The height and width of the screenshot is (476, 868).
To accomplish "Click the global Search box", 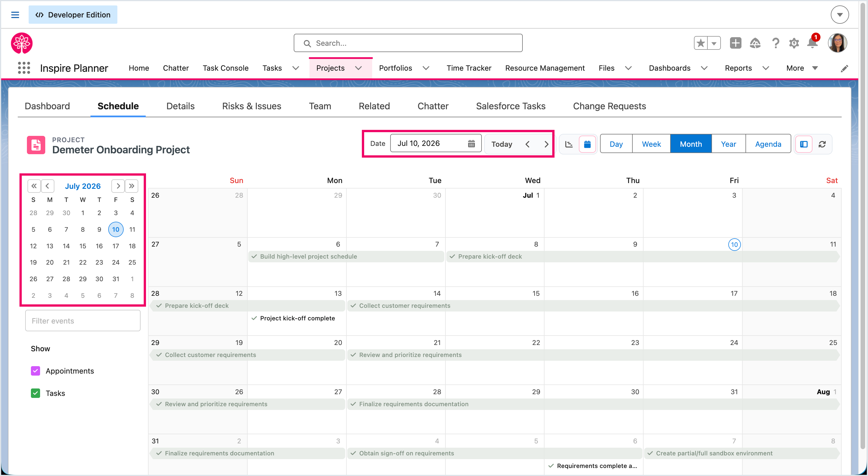I will (408, 43).
